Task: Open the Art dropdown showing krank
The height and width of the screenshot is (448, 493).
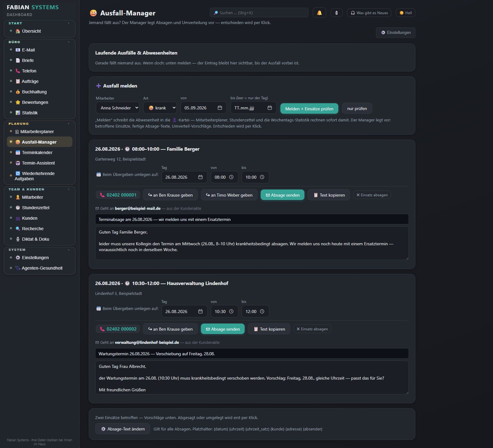Action: click(160, 108)
